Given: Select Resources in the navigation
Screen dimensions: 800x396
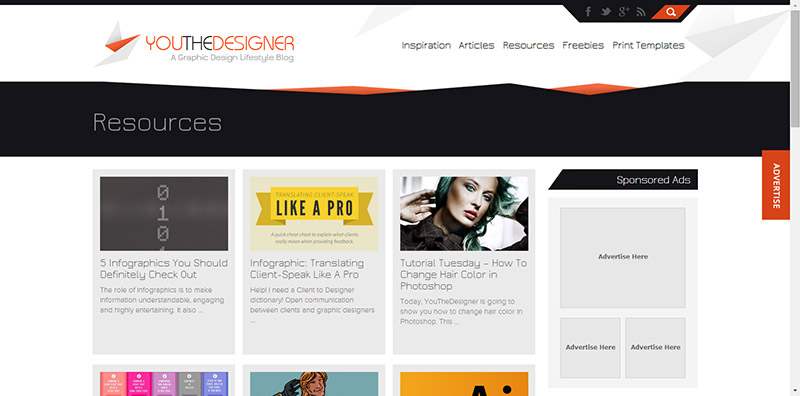Looking at the screenshot, I should click(528, 45).
